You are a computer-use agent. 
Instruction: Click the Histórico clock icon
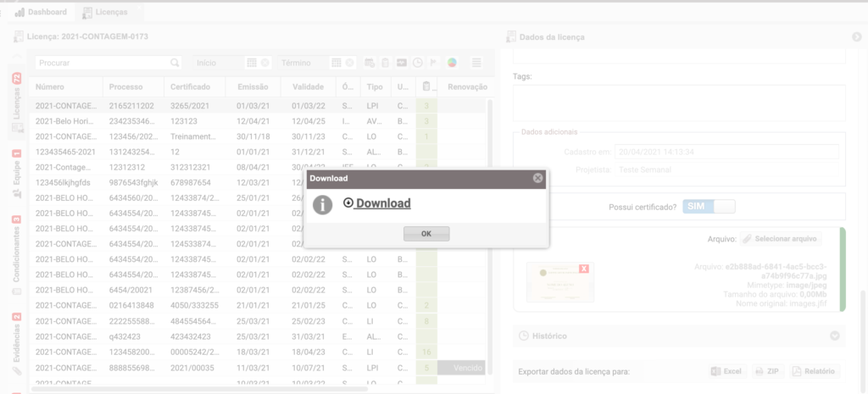point(523,336)
